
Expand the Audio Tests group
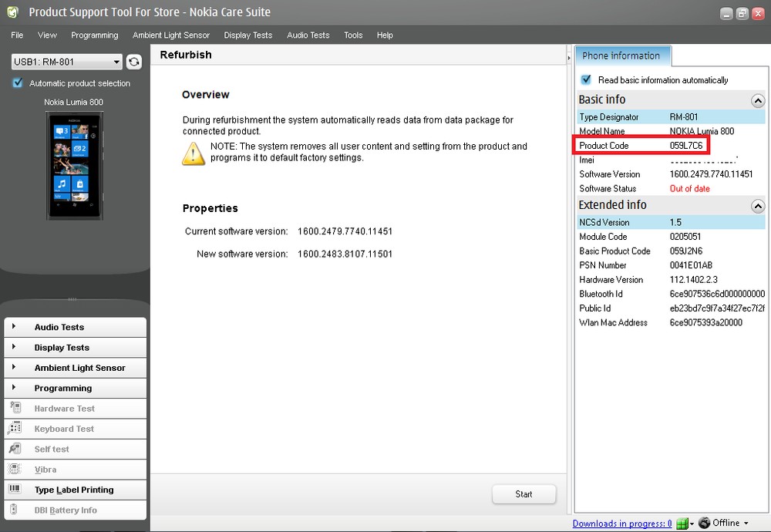click(x=76, y=327)
